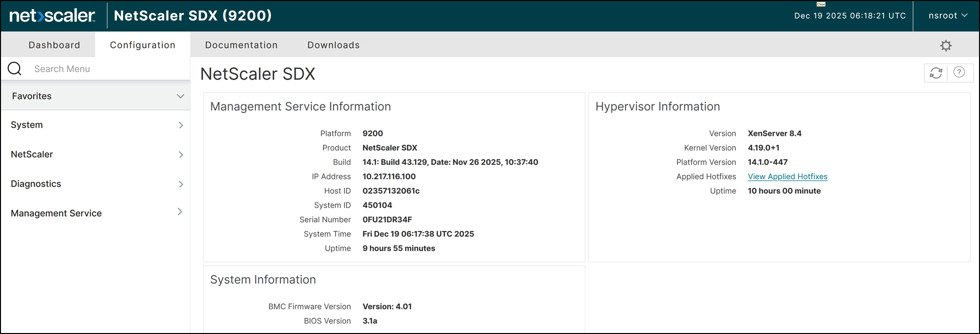Click hypervisor uptime 10 hours 00 minute
The image size is (980, 334).
[x=784, y=191]
